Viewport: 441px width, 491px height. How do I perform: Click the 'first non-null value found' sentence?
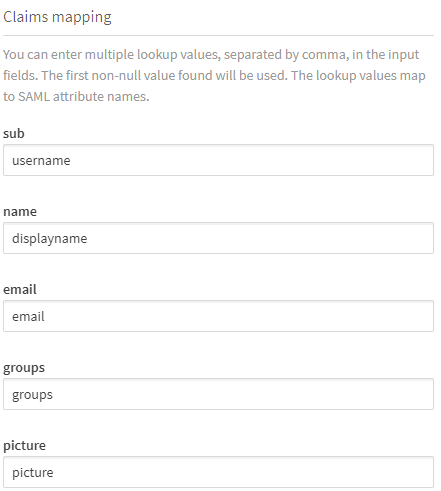(x=165, y=76)
